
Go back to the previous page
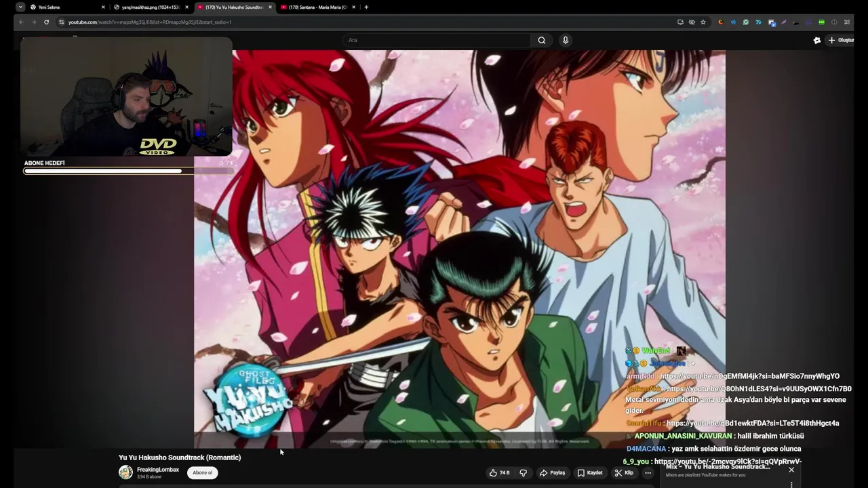(21, 22)
